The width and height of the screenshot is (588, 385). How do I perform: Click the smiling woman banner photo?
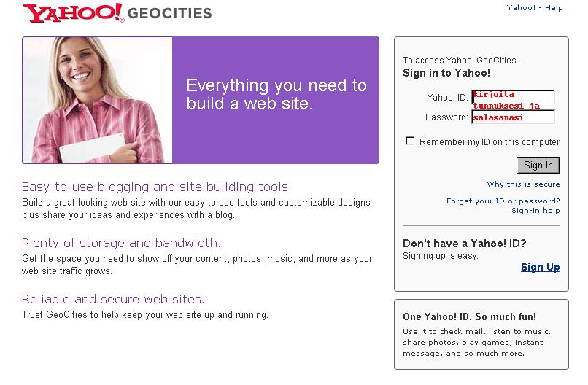[98, 101]
